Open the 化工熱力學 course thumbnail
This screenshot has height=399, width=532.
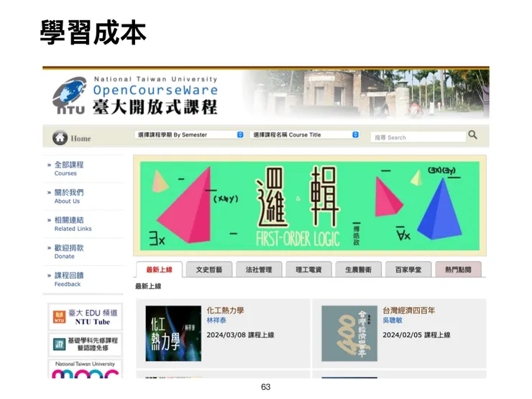[x=173, y=333]
